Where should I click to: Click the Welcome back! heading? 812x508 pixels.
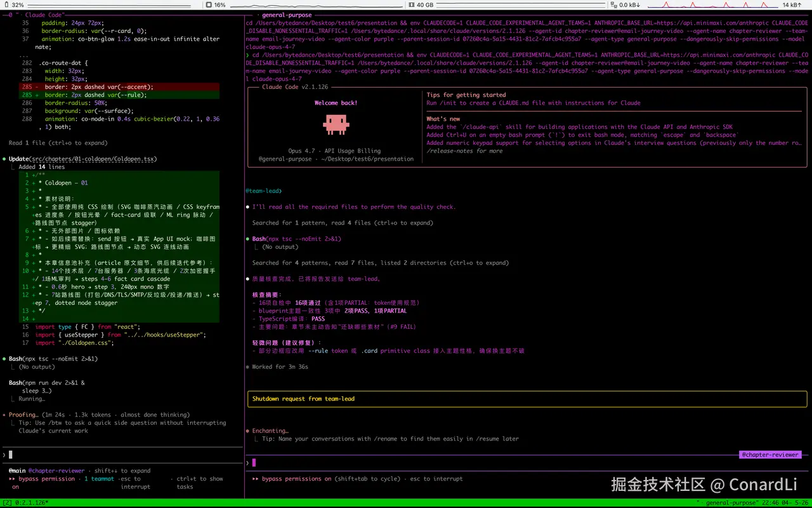click(x=336, y=103)
